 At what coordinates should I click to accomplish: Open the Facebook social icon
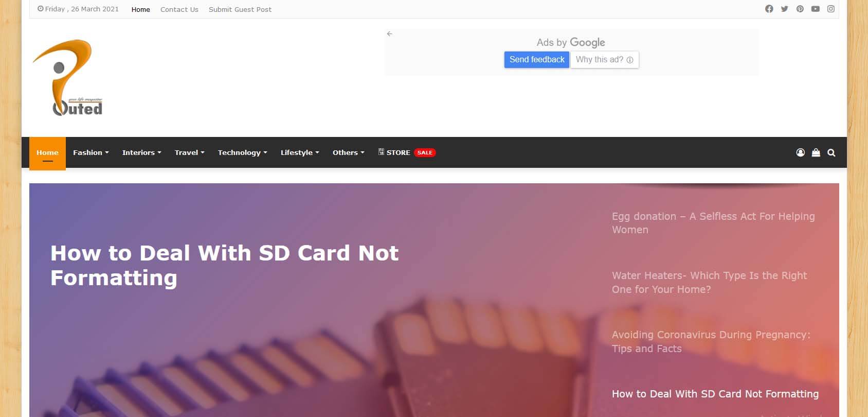(x=769, y=9)
